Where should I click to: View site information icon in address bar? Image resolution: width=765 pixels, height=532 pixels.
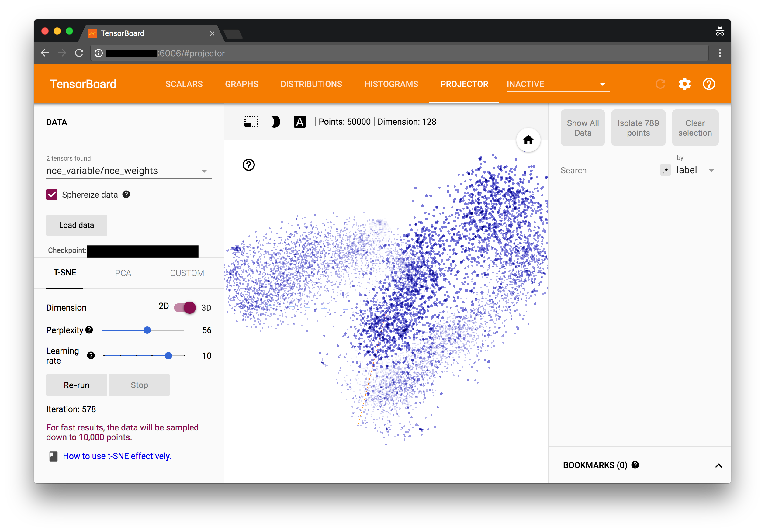(99, 53)
